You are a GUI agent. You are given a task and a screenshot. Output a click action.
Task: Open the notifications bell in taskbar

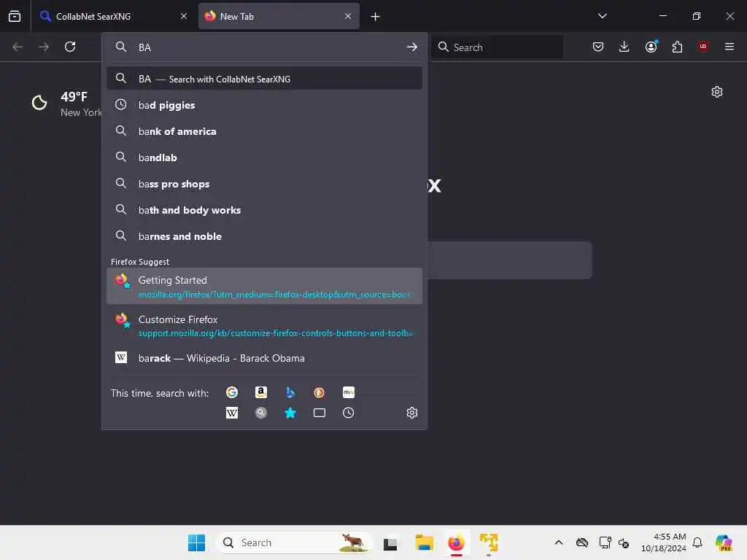point(697,542)
